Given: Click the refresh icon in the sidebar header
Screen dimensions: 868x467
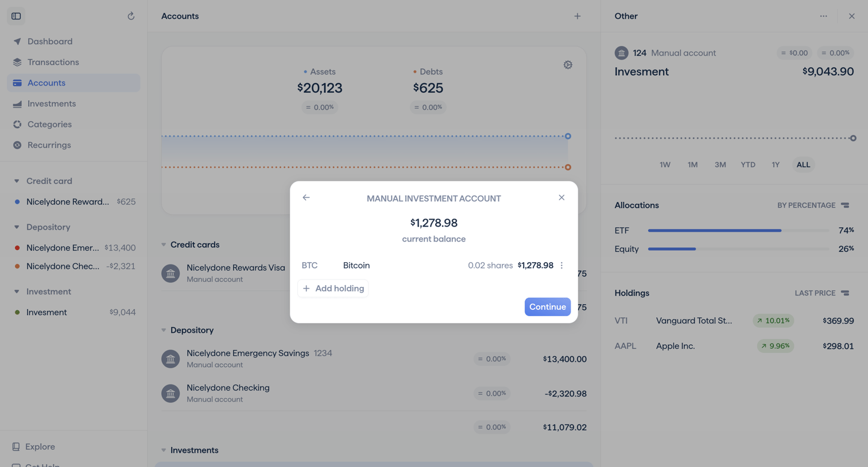Looking at the screenshot, I should coord(131,16).
